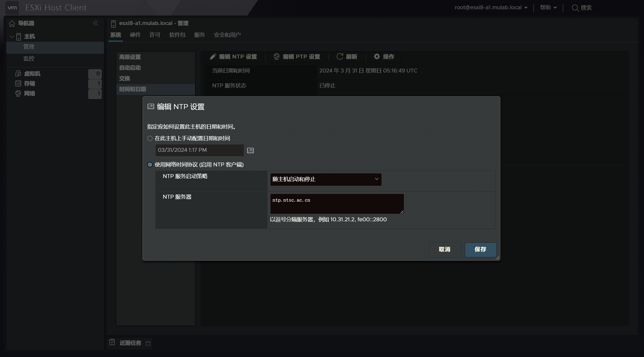Click the search magnifier icon
The image size is (644, 357).
[x=575, y=8]
